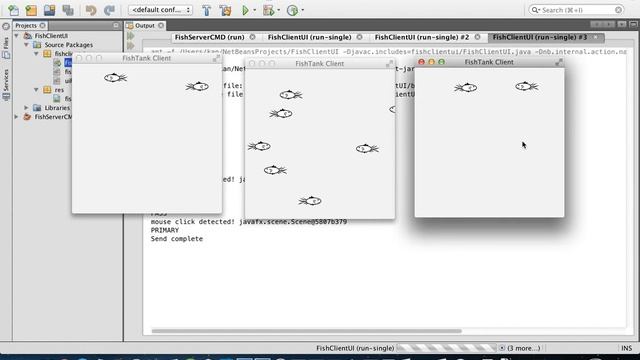Viewport: 640px width, 360px height.
Task: Close the FishClientUI (run-single) tab without a number
Action: pos(360,37)
